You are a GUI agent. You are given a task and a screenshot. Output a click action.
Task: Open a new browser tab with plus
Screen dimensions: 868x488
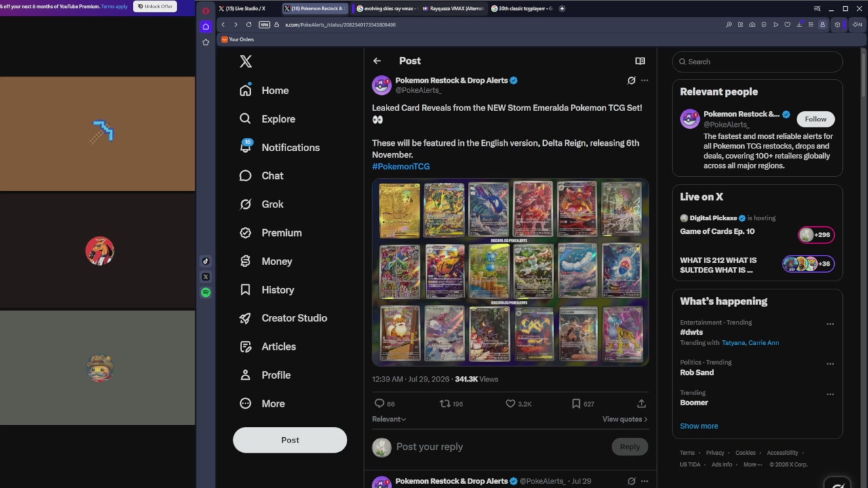pyautogui.click(x=561, y=9)
